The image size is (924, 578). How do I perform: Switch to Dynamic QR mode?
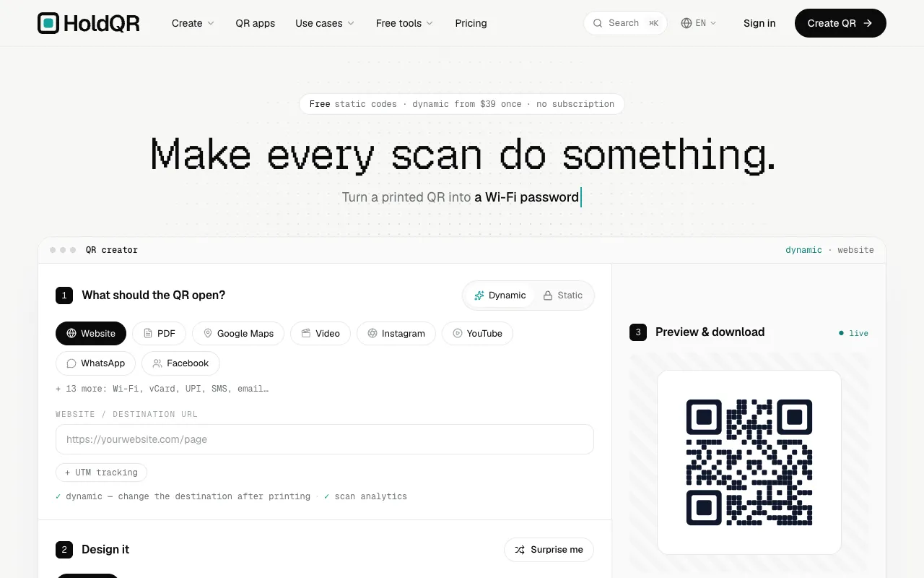pos(500,296)
